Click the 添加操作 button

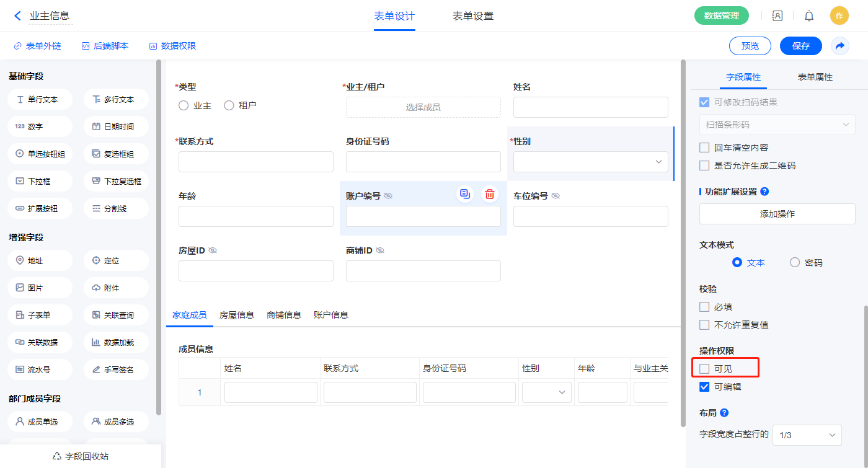coord(777,214)
